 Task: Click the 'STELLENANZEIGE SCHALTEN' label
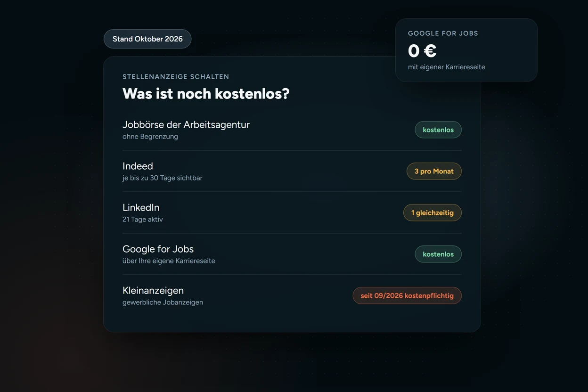176,77
